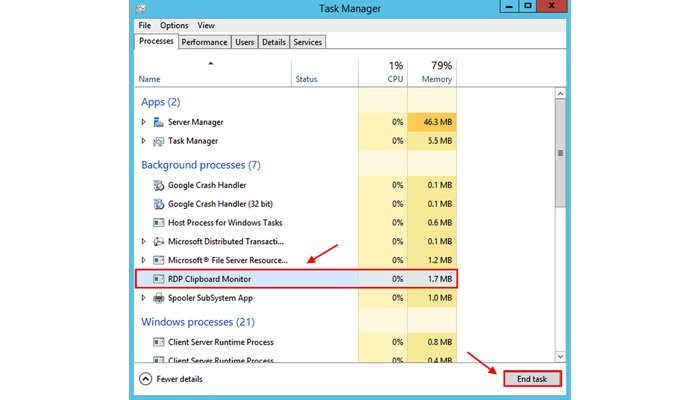
Task: Sort by the Memory column header
Action: (x=432, y=72)
